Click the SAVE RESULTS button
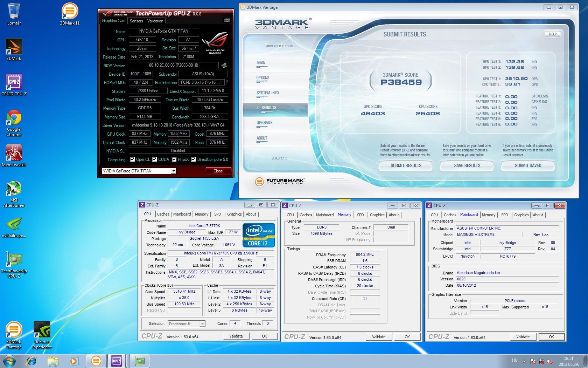The width and height of the screenshot is (588, 368). pos(467,165)
